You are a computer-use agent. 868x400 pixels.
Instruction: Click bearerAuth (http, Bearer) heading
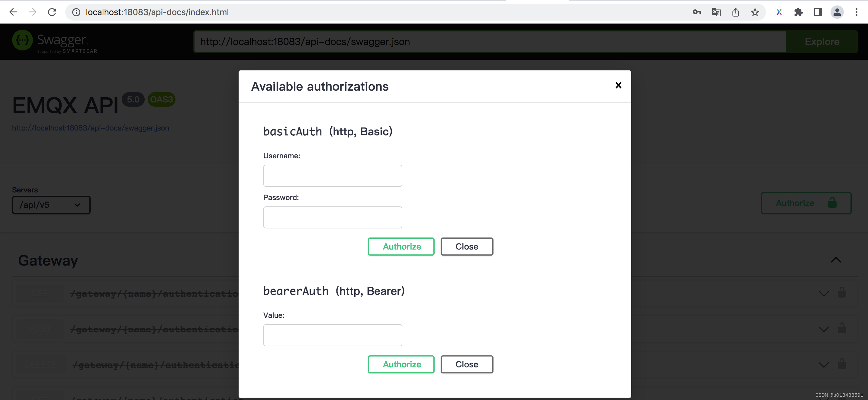(334, 291)
